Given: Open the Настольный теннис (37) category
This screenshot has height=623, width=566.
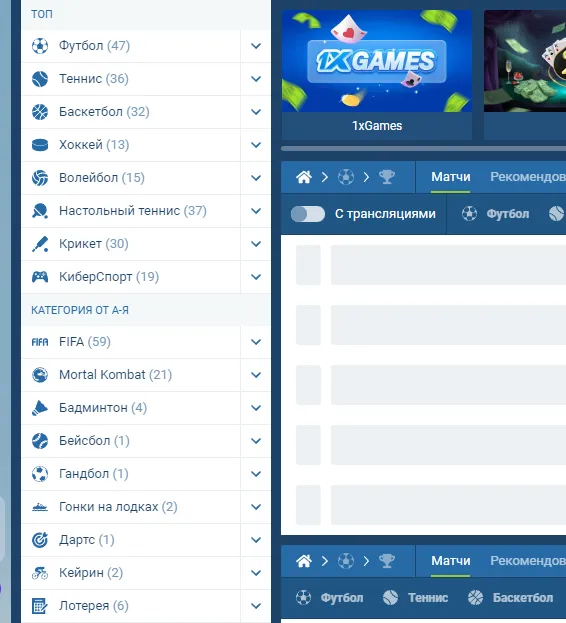Looking at the screenshot, I should click(131, 211).
